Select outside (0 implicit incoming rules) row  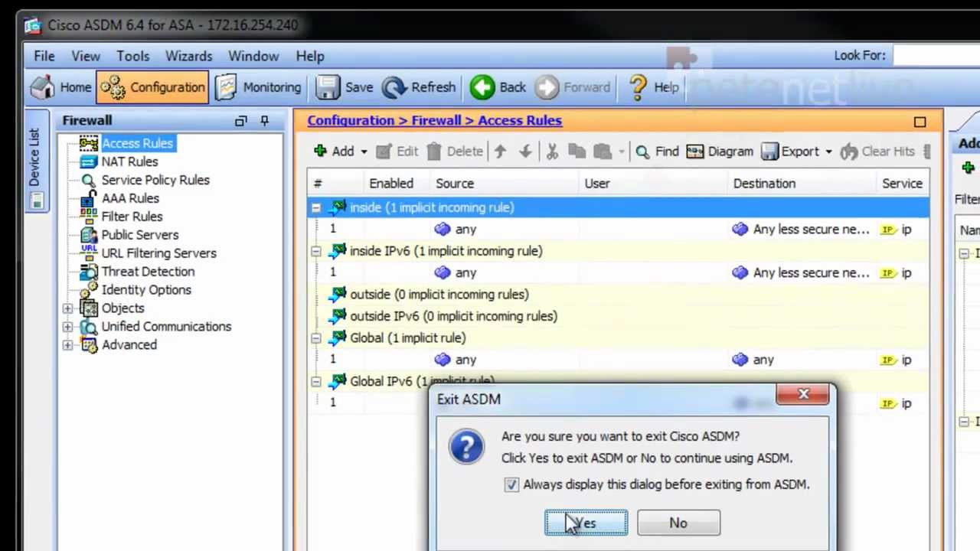pyautogui.click(x=619, y=295)
